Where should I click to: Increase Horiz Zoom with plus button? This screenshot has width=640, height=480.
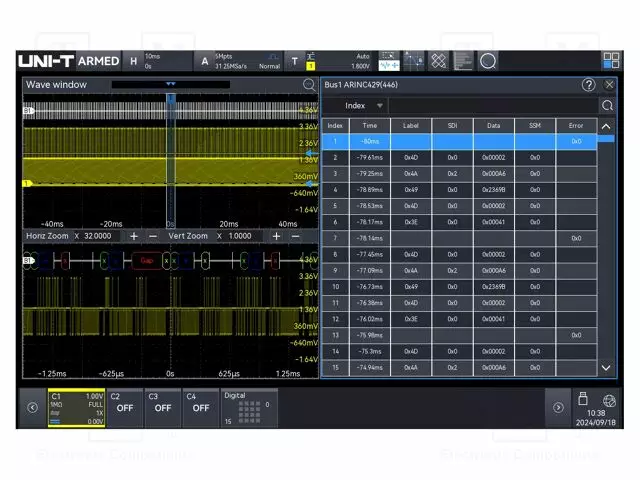click(x=133, y=236)
